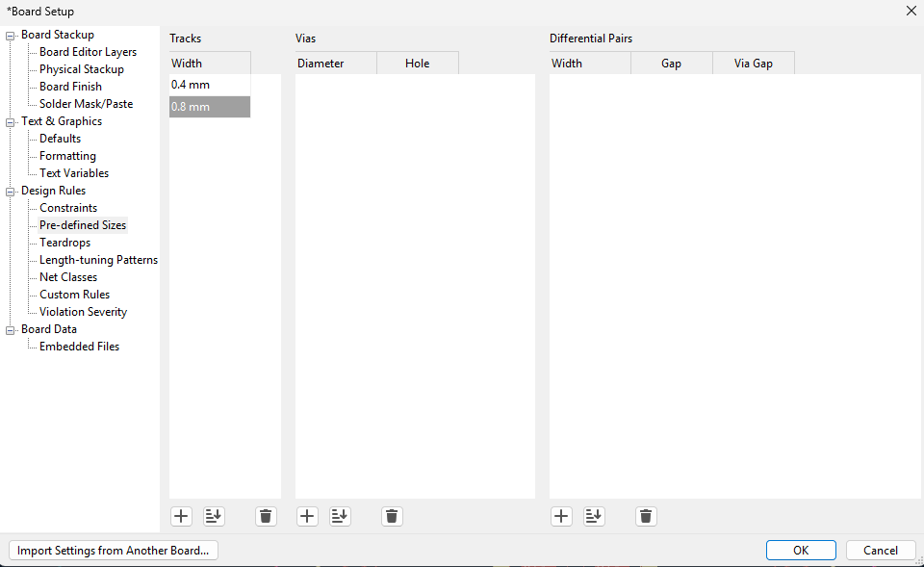924x567 pixels.
Task: Click Import Settings from Another Board button
Action: pos(114,551)
